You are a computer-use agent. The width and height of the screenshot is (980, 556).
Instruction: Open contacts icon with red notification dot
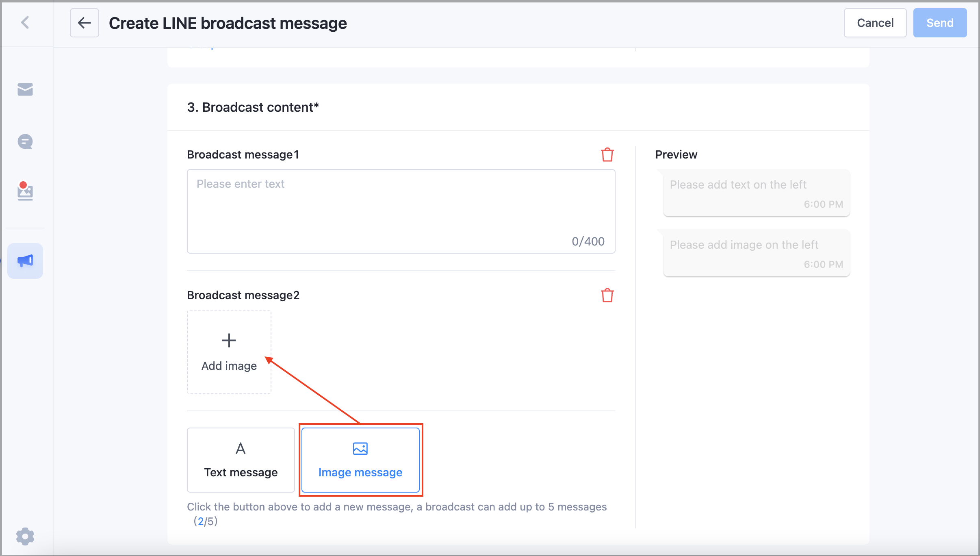pyautogui.click(x=25, y=191)
